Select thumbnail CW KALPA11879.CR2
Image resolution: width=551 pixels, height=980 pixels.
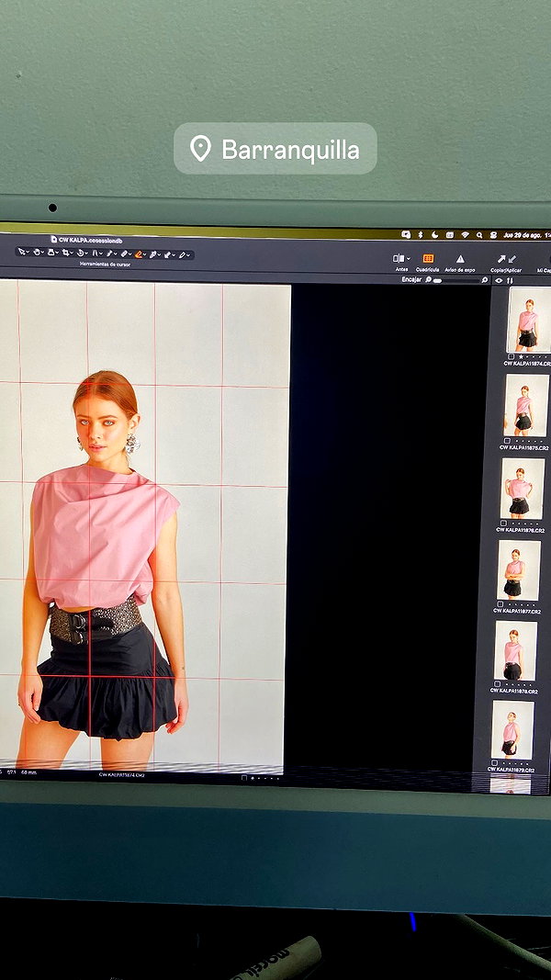[512, 730]
